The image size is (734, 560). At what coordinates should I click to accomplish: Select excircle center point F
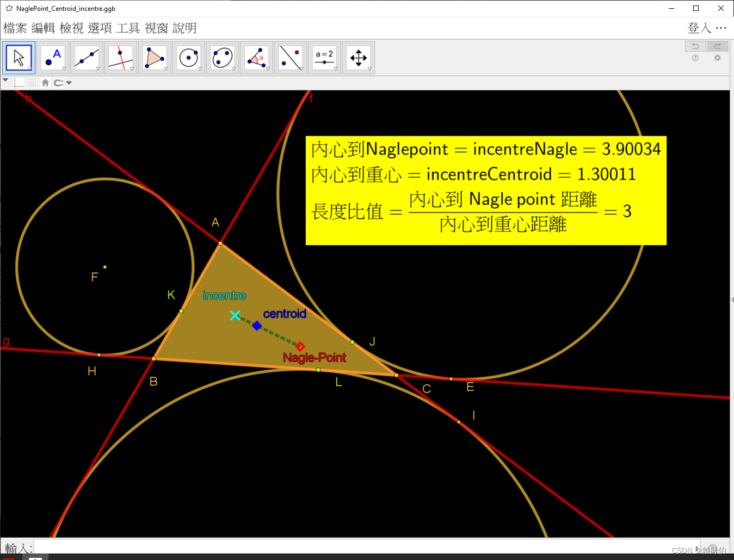point(105,267)
